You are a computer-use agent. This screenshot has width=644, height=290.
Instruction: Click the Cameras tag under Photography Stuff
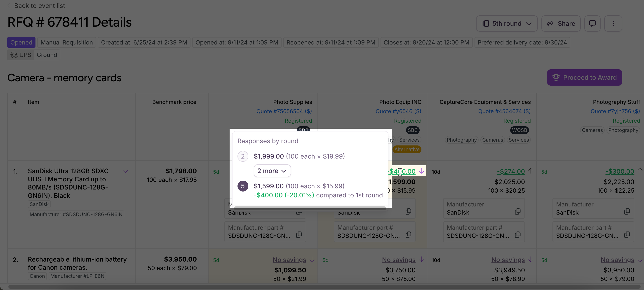[592, 130]
